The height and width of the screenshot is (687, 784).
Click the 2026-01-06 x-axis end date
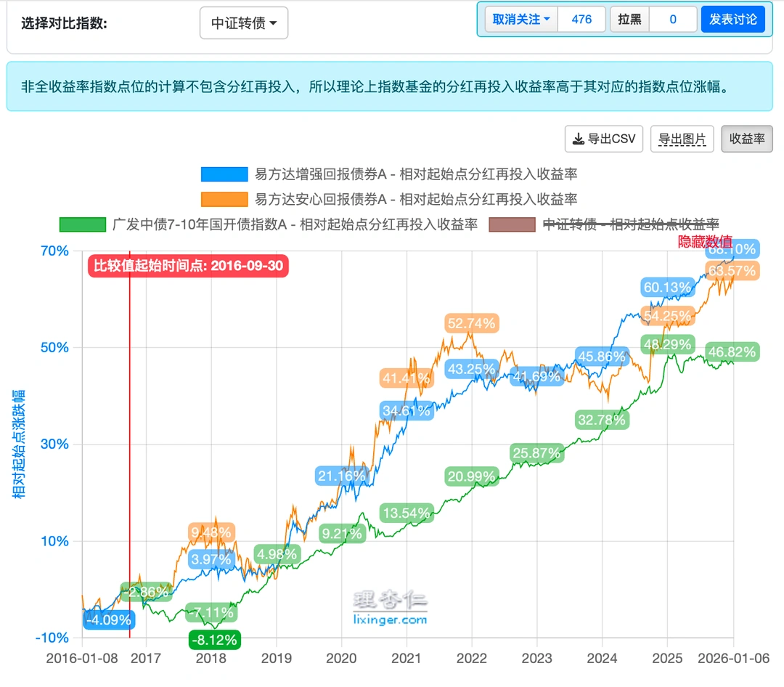733,658
